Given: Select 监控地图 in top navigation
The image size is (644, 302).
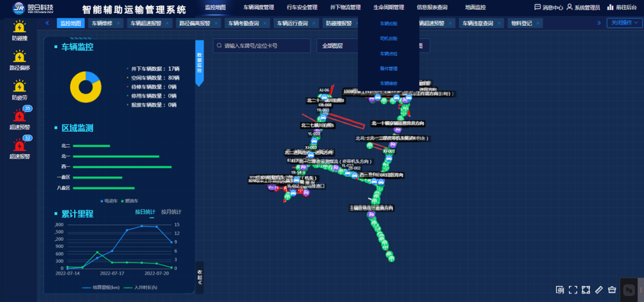Looking at the screenshot, I should [x=215, y=7].
